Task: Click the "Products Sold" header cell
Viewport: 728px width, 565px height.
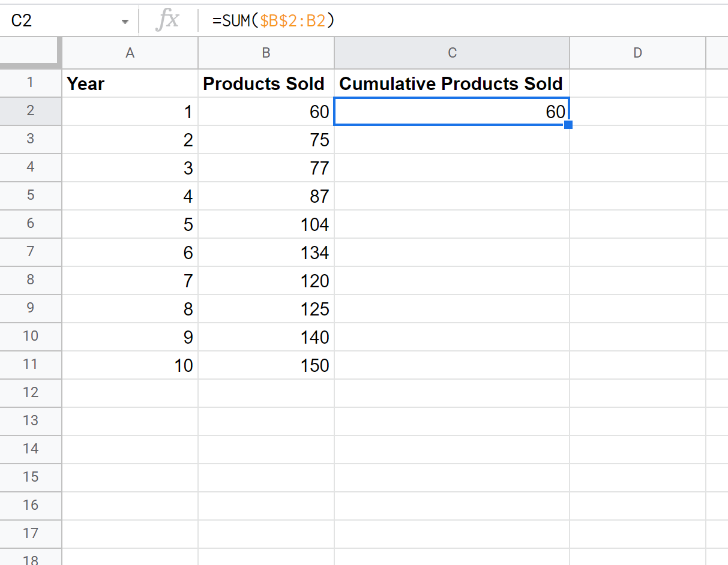Action: tap(266, 83)
